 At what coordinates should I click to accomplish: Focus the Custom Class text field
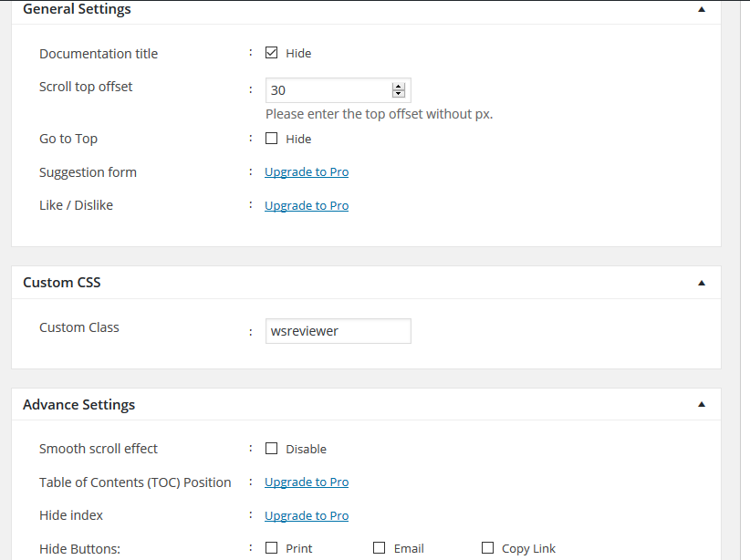click(339, 331)
